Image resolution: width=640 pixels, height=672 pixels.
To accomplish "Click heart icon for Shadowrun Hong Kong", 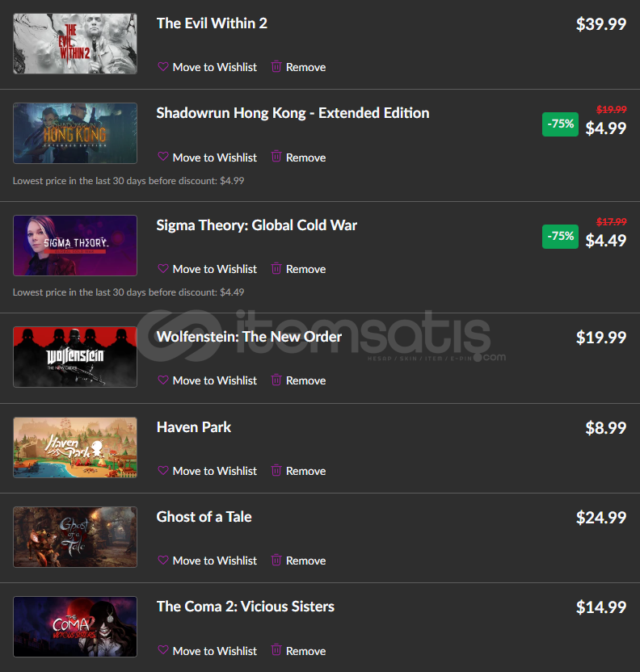I will click(x=163, y=157).
